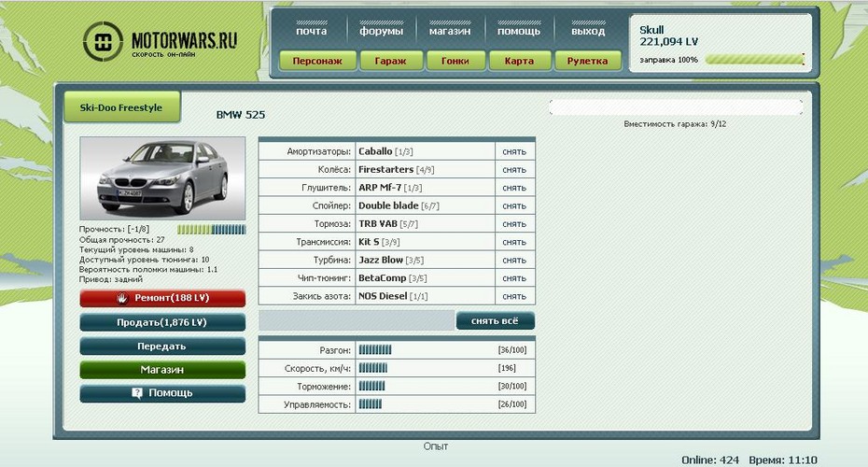Click the Jazz Blow part name
The image size is (868, 467).
381,260
